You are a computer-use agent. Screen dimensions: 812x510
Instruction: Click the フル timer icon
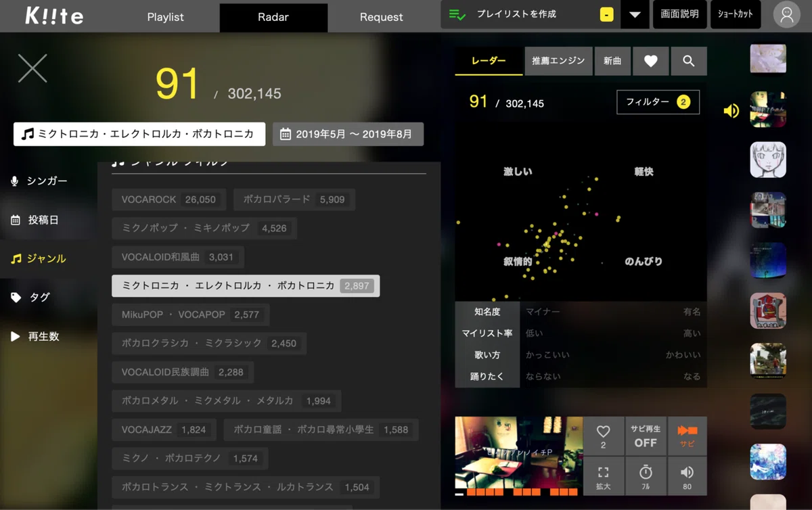(x=646, y=476)
